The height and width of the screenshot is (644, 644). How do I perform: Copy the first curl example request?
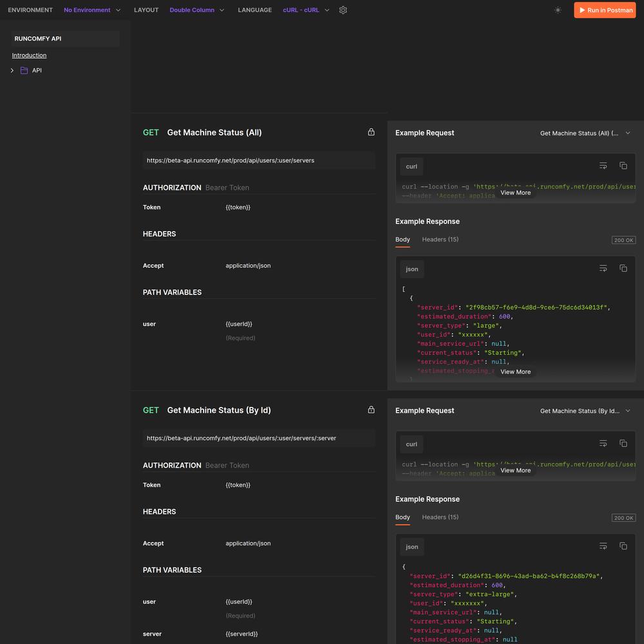point(623,166)
